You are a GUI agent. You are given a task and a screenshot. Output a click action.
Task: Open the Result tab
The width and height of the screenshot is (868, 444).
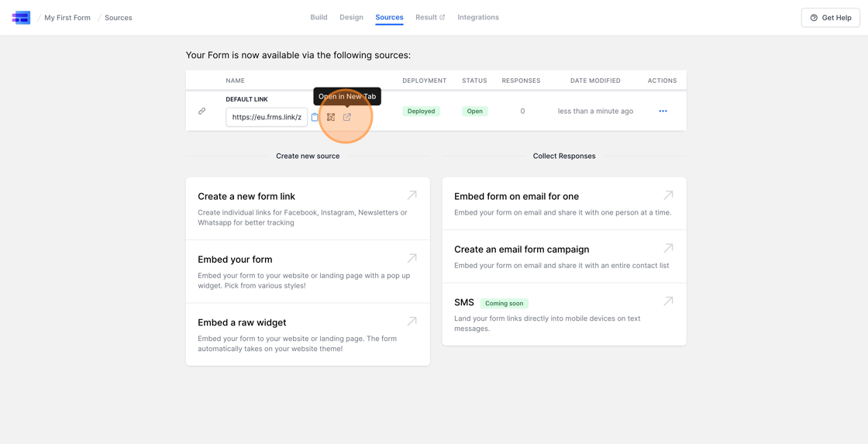[430, 17]
